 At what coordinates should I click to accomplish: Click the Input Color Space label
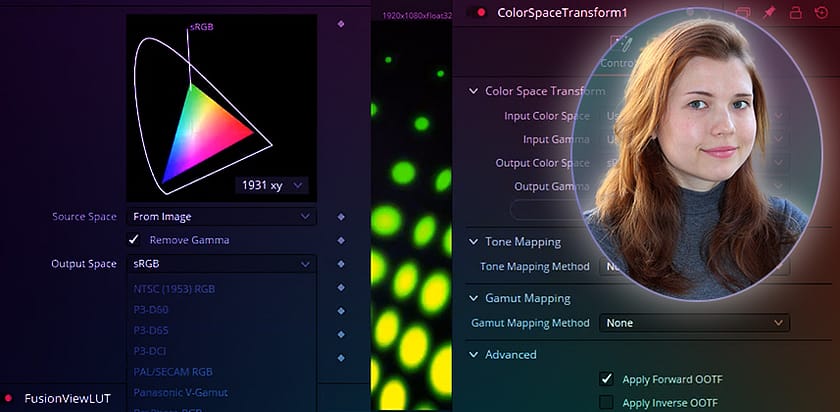point(547,116)
